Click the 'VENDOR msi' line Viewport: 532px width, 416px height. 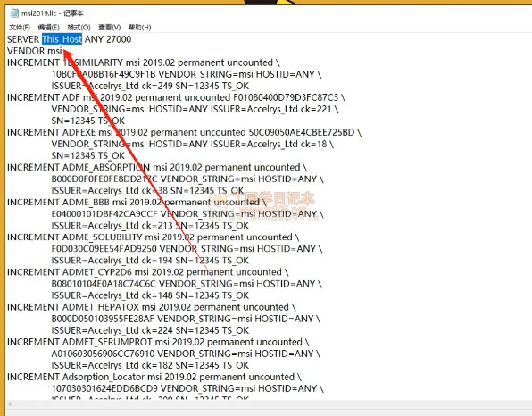(x=35, y=51)
